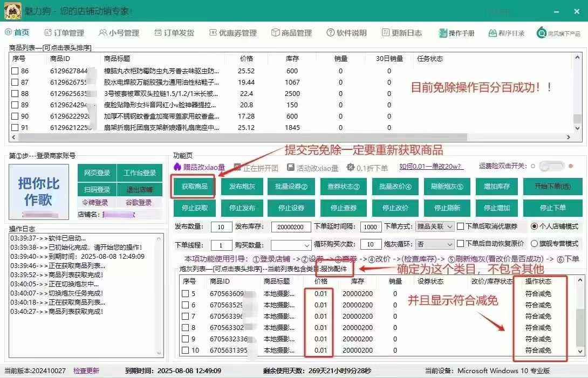Open the 如何0.01一单改20w? link
Viewport: 588px width, 378px height.
(430, 167)
